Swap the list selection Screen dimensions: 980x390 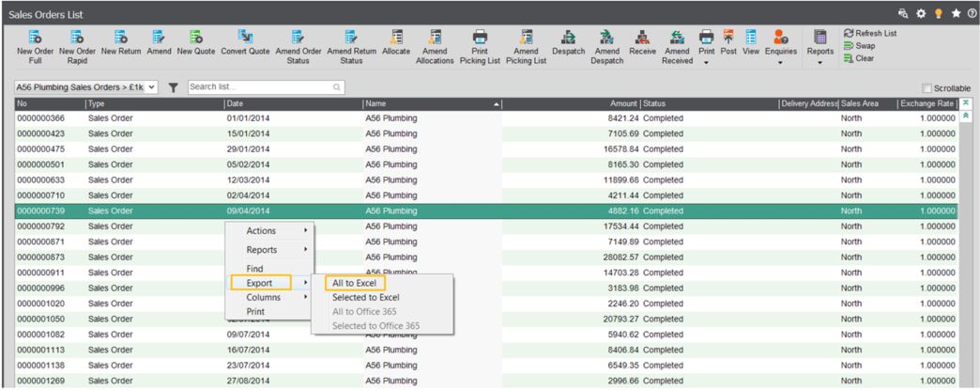pos(859,46)
